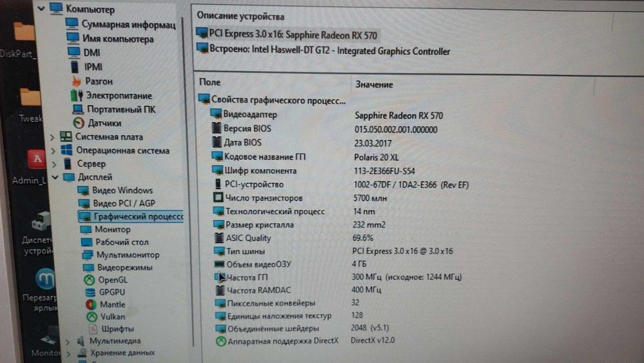Click the Портативный ПК laptop icon
The height and width of the screenshot is (363, 644).
point(78,110)
